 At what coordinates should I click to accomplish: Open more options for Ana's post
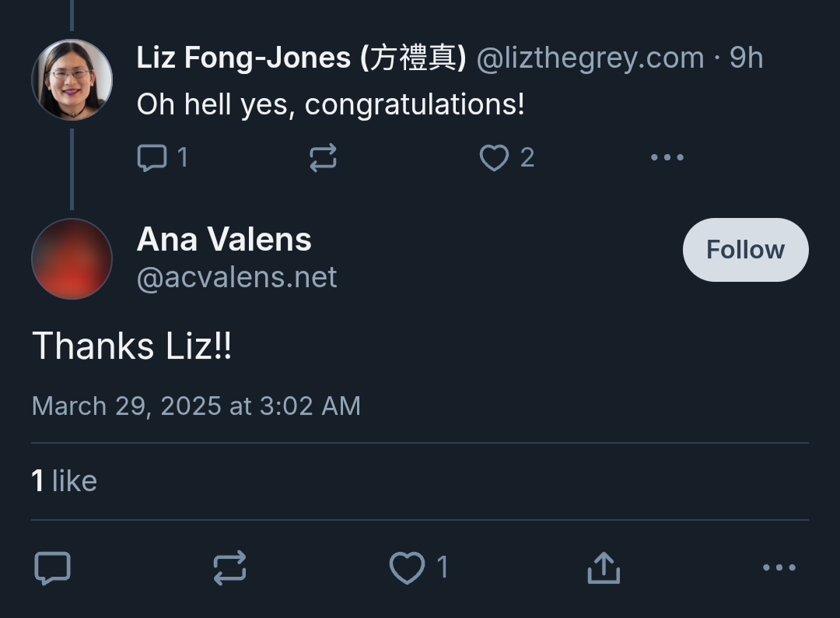pos(779,568)
